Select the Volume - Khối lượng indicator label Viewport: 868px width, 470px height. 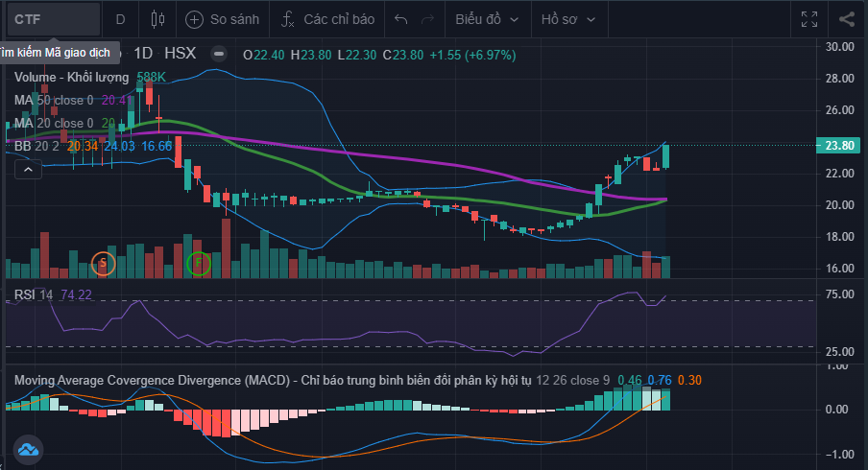(x=71, y=77)
